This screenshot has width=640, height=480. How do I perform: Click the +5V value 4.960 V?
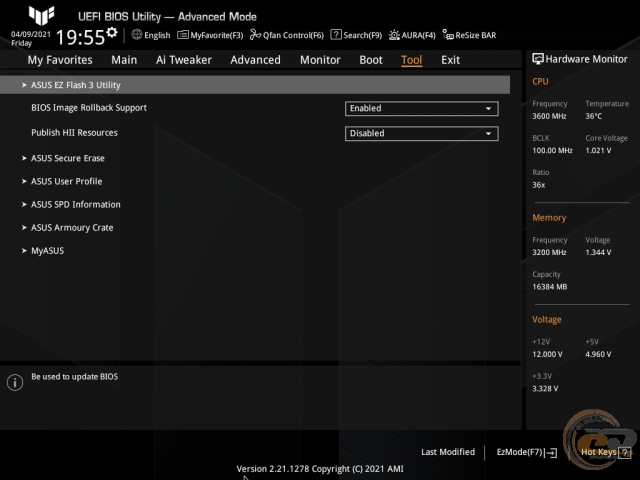[598, 354]
